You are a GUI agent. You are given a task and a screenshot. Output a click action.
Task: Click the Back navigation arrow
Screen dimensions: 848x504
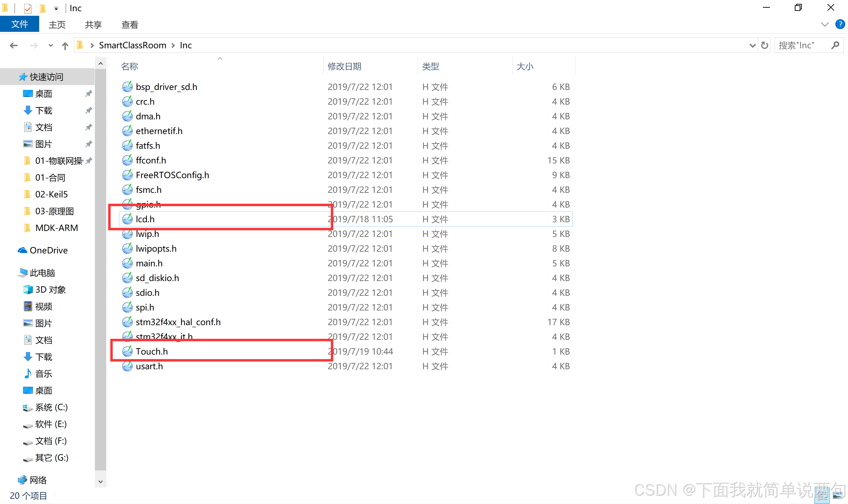click(x=14, y=45)
